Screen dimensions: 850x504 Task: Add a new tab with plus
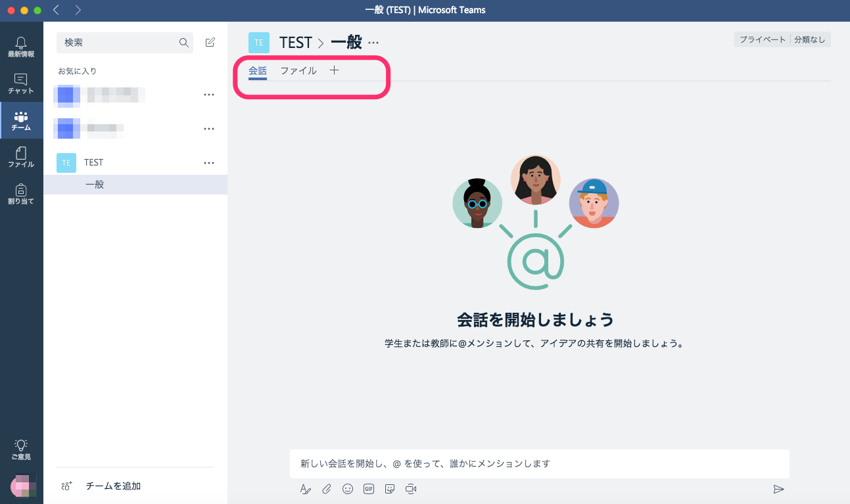[334, 70]
